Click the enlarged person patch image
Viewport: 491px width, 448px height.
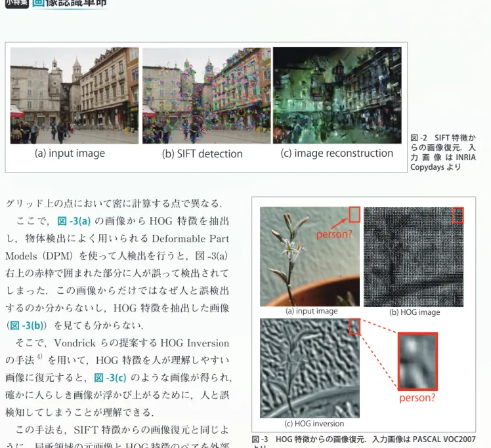(417, 361)
